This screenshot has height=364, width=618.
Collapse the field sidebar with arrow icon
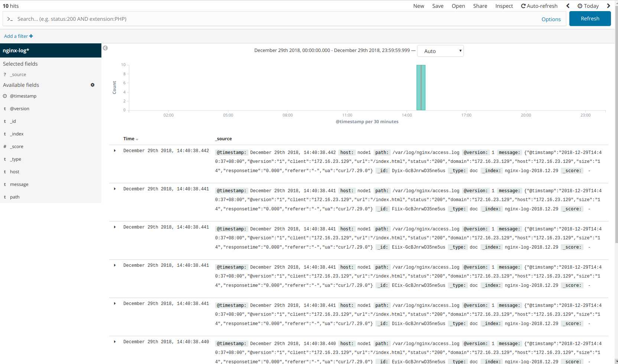coord(105,48)
